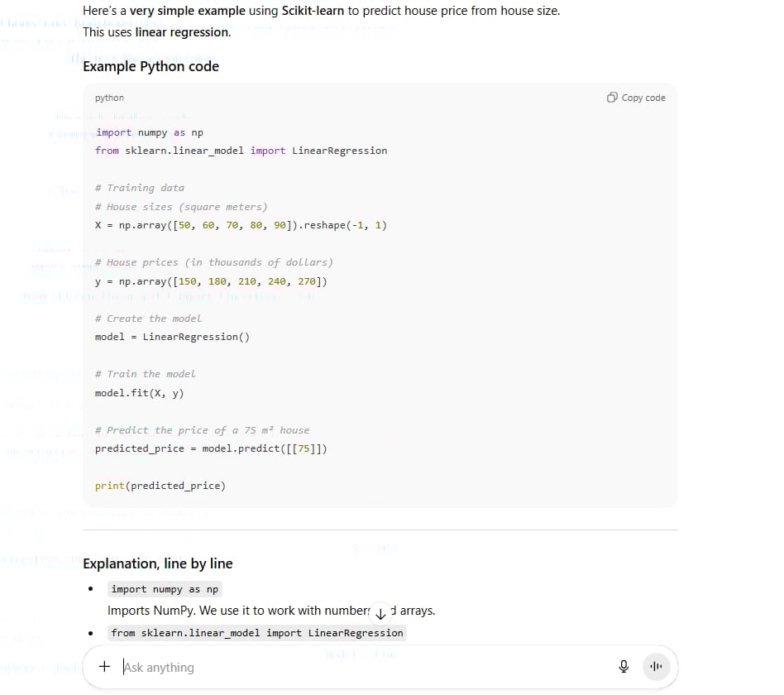Click the scroll-to-bottom arrow
The width and height of the screenshot is (784, 695).
[x=380, y=614]
